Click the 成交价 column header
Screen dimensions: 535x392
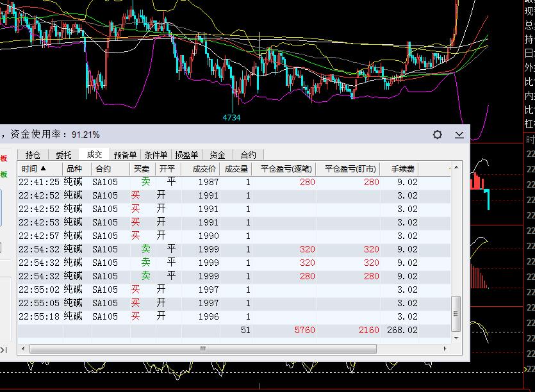201,169
